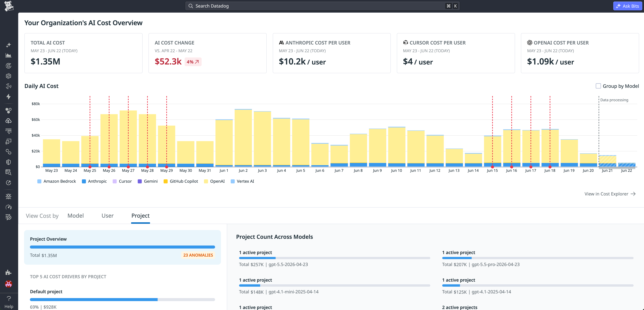Enable the Group by Model checkbox

click(598, 86)
